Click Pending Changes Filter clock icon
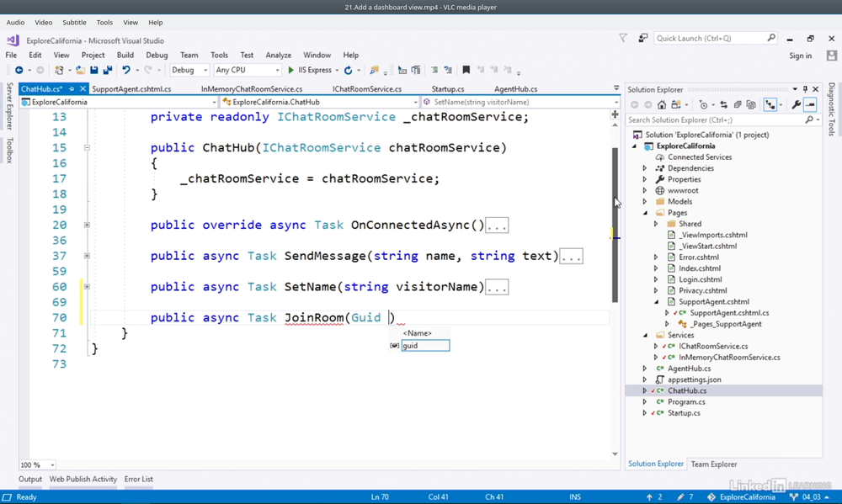 coord(703,104)
